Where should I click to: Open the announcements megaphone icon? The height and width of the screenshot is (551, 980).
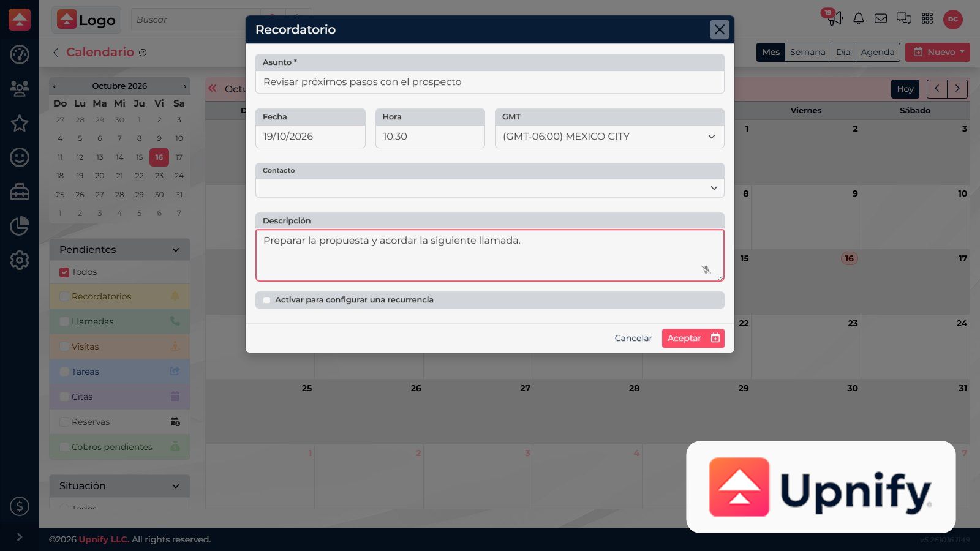pos(835,19)
